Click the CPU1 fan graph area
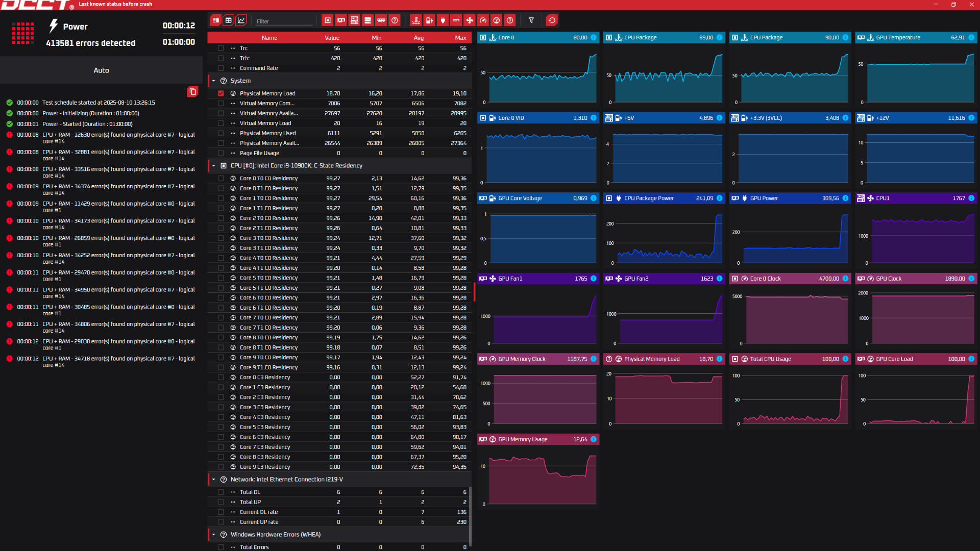The image size is (980, 551). (x=916, y=237)
